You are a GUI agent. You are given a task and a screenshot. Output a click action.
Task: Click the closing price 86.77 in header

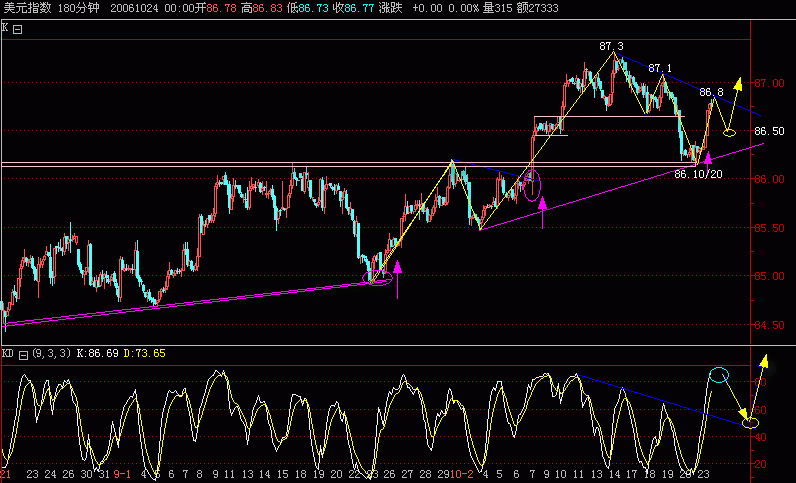coord(359,8)
